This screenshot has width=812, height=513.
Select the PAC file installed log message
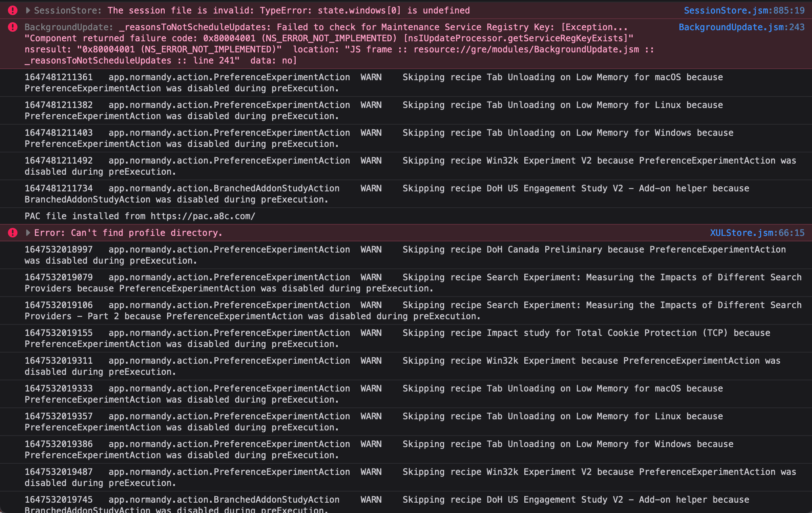tap(140, 216)
